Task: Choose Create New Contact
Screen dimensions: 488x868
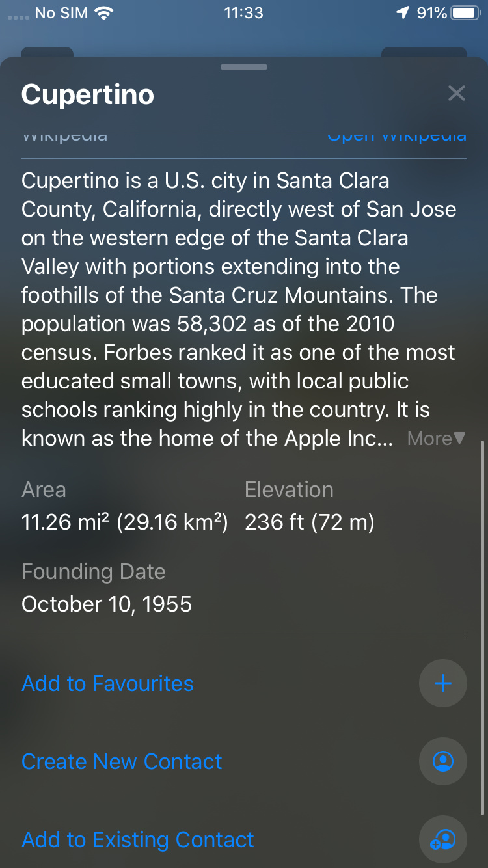Action: pyautogui.click(x=122, y=761)
